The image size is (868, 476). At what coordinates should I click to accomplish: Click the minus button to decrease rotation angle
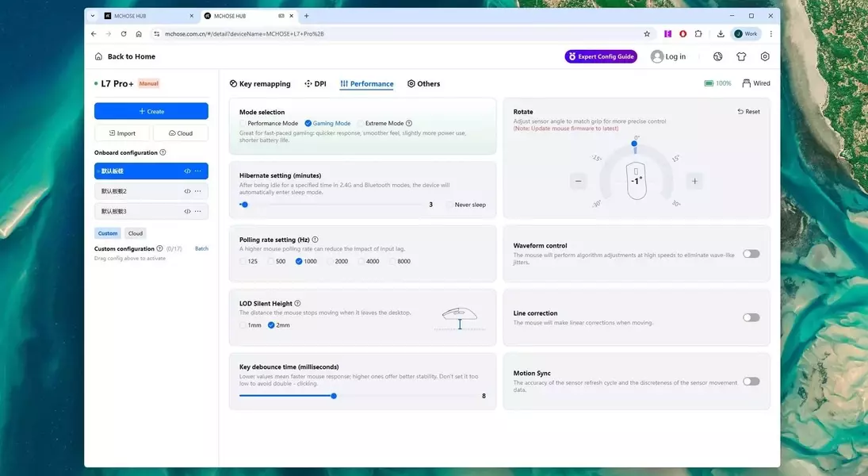[x=578, y=181]
